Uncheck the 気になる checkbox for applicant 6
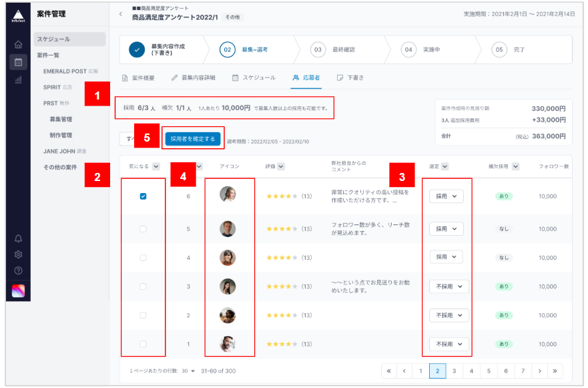 pos(143,196)
